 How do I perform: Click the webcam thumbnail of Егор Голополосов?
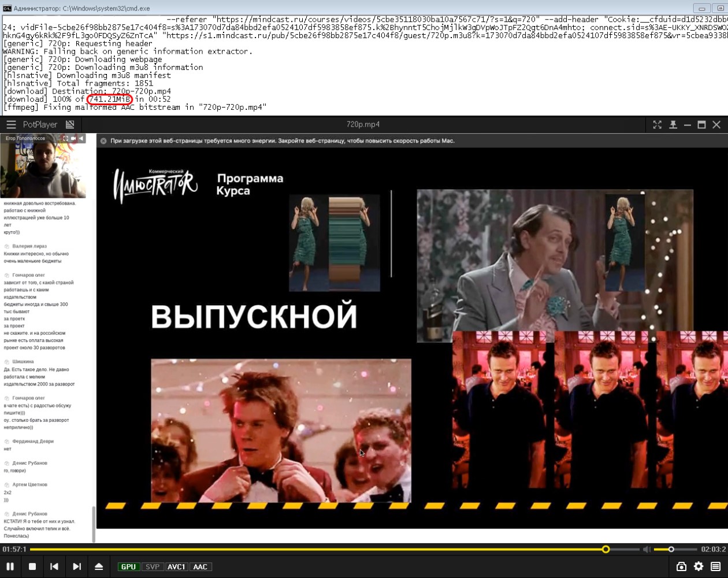tap(43, 166)
